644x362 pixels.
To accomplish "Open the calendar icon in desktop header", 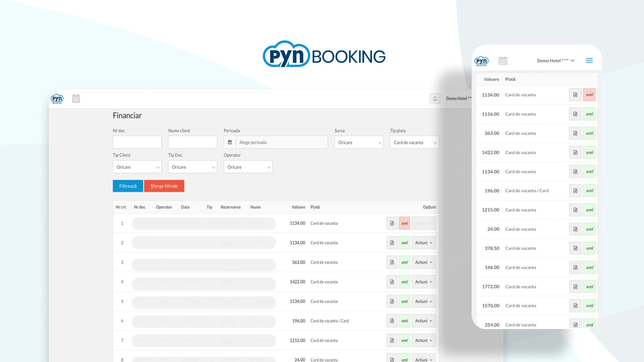I will point(76,99).
